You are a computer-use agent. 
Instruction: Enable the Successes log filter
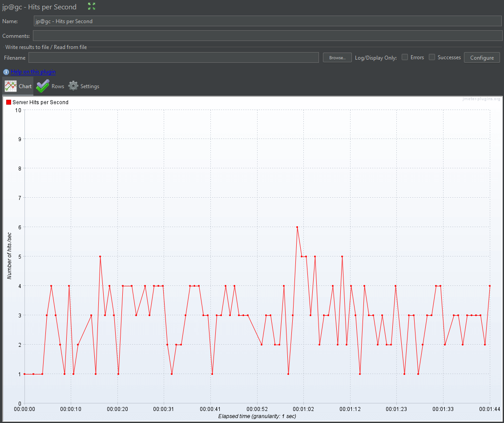[x=432, y=57]
